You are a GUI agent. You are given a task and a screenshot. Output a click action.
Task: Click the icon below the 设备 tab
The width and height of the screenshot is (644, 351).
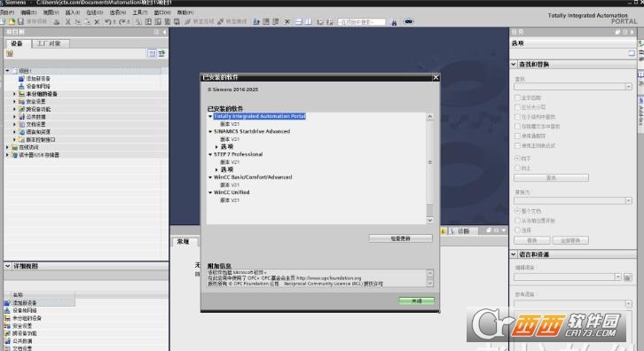pos(10,53)
